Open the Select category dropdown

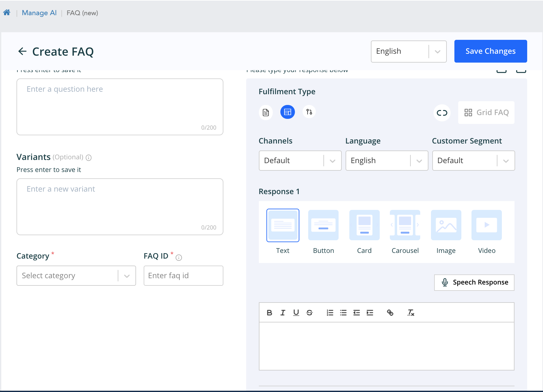pyautogui.click(x=76, y=276)
